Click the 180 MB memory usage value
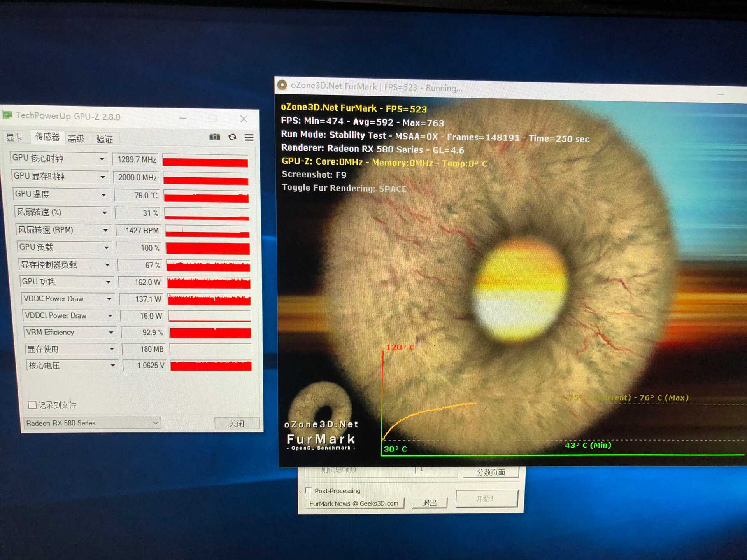The image size is (747, 560). (x=144, y=349)
